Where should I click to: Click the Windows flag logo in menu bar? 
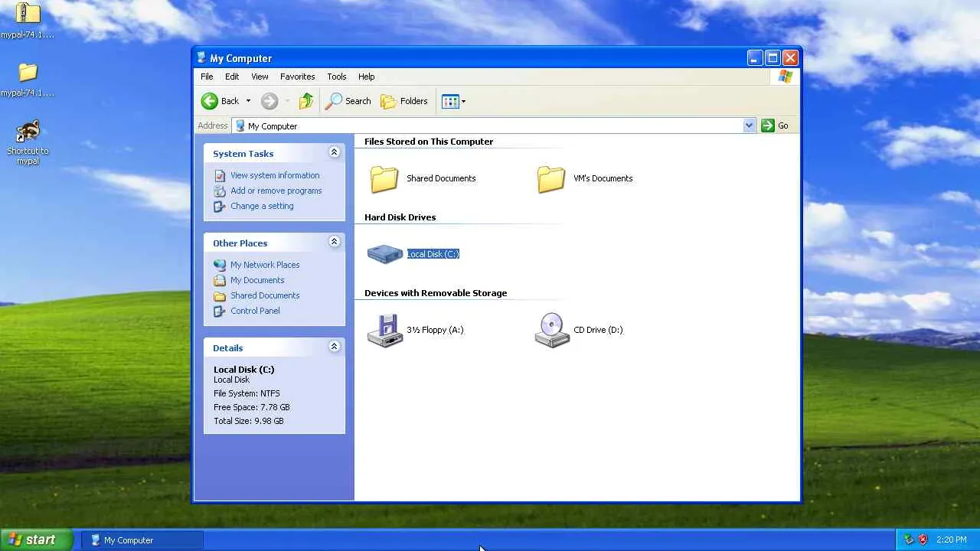pyautogui.click(x=785, y=77)
